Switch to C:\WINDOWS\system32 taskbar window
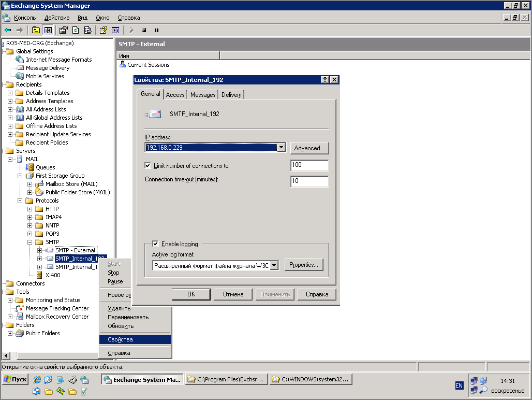Viewport: 532px width, 400px height. [311, 379]
